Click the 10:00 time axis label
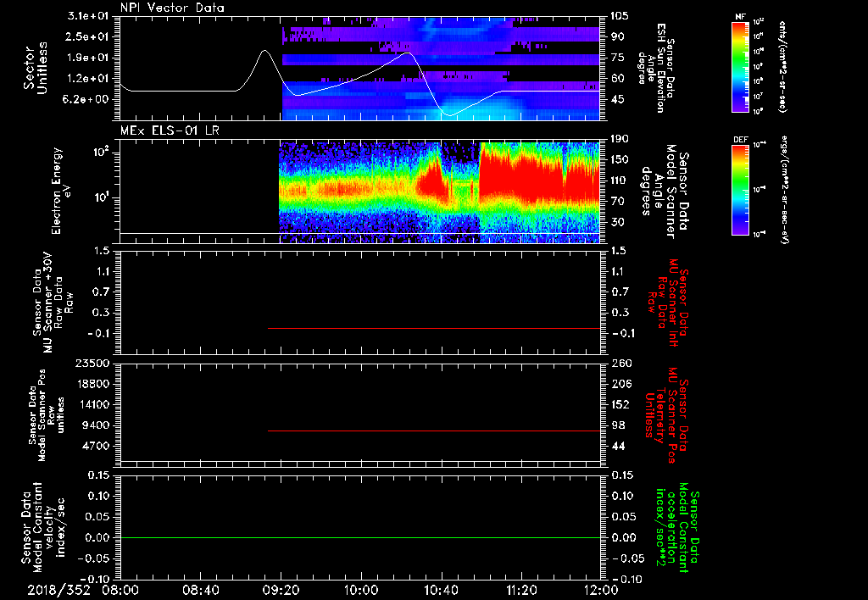868x600 pixels. point(361,590)
